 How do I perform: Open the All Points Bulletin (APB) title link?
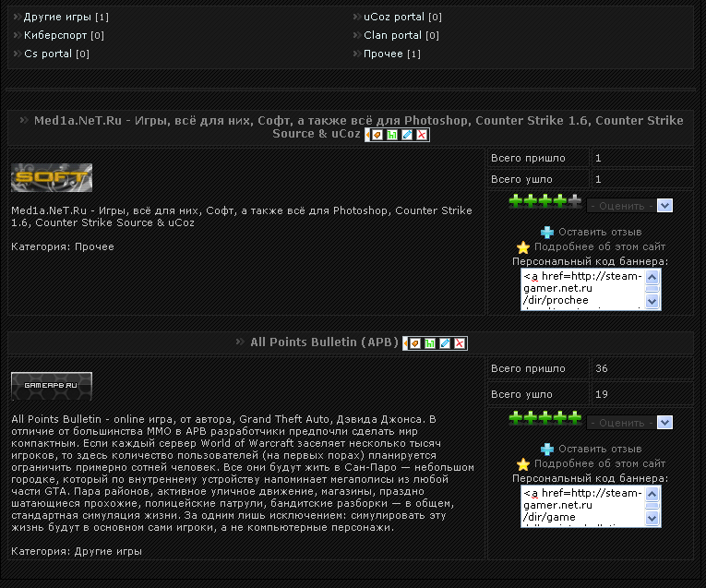point(325,342)
